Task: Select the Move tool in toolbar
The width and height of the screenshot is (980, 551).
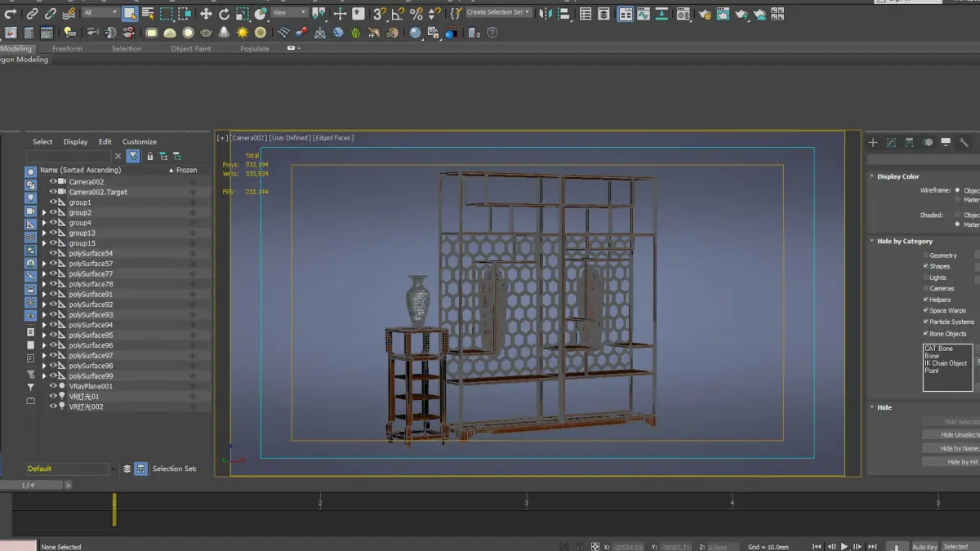Action: [206, 14]
